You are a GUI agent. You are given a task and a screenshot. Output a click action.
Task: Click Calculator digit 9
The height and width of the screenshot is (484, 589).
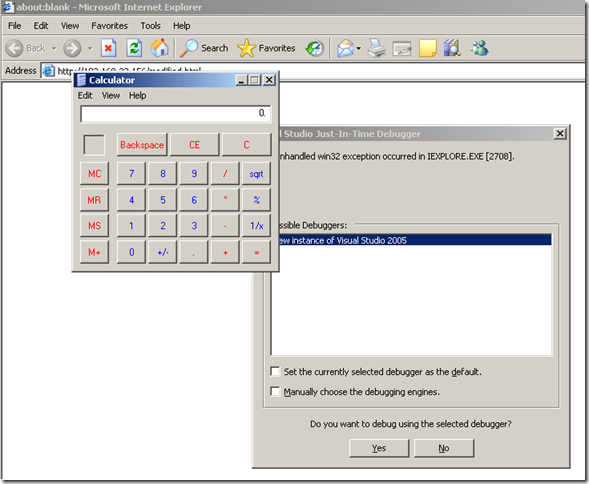point(194,174)
